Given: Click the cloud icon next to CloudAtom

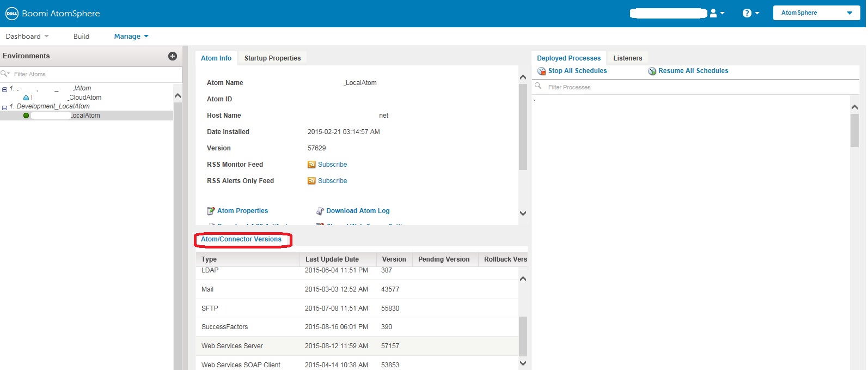Looking at the screenshot, I should pyautogui.click(x=26, y=98).
